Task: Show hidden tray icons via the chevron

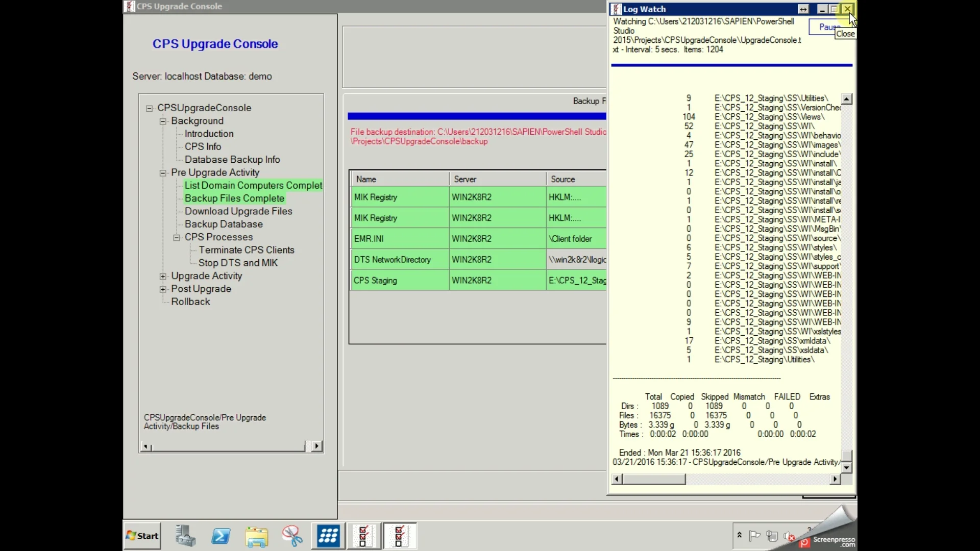Action: [x=739, y=536]
